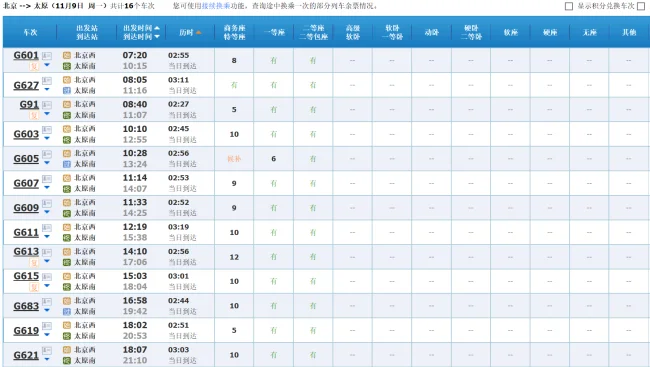The width and height of the screenshot is (650, 367).
Task: Tick the checkbox after the 显示积分兑换车次 label
Action: [641, 6]
